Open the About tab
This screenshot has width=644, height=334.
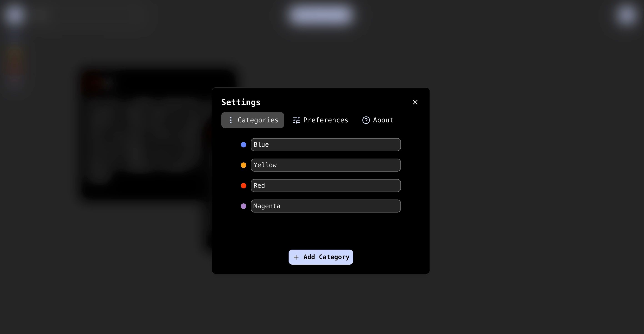tap(378, 120)
